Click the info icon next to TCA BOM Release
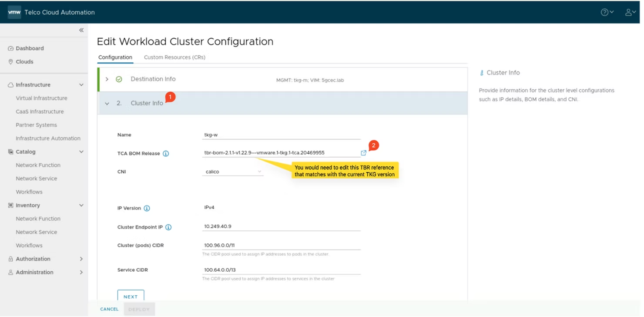The image size is (644, 317). click(167, 153)
